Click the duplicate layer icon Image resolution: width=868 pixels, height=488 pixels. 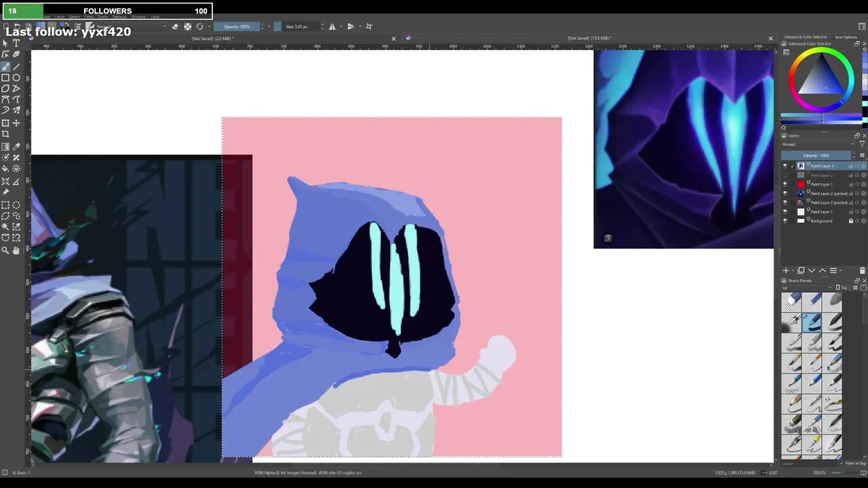click(x=801, y=270)
